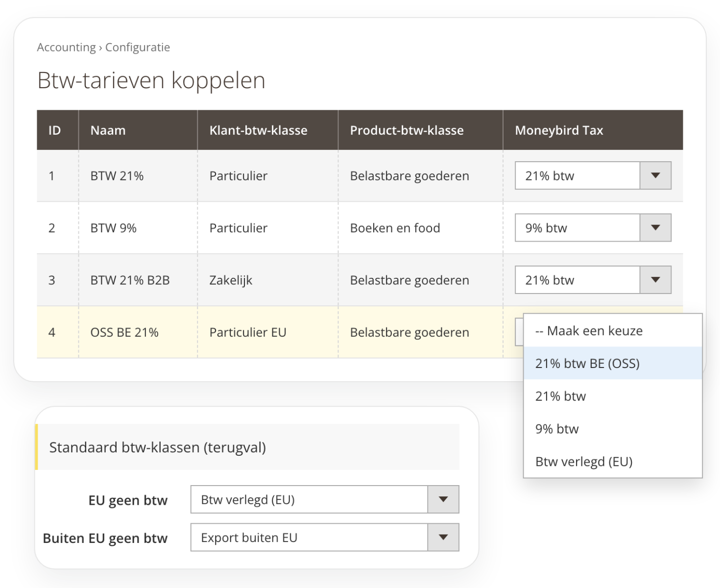Click the Product-btw-klasse column header
The image size is (720, 588).
click(x=421, y=130)
